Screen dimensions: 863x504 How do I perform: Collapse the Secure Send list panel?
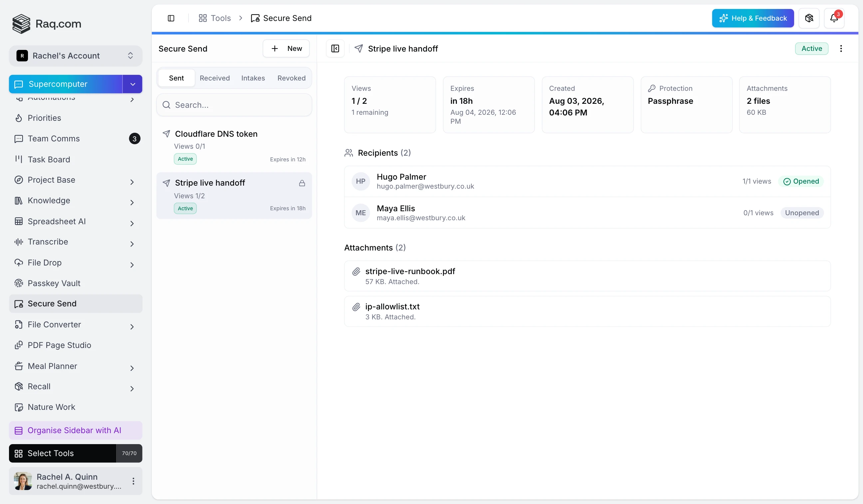tap(335, 49)
